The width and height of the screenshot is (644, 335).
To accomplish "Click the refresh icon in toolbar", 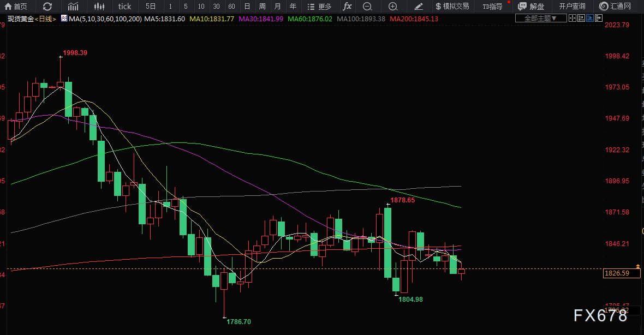I will pos(47,6).
